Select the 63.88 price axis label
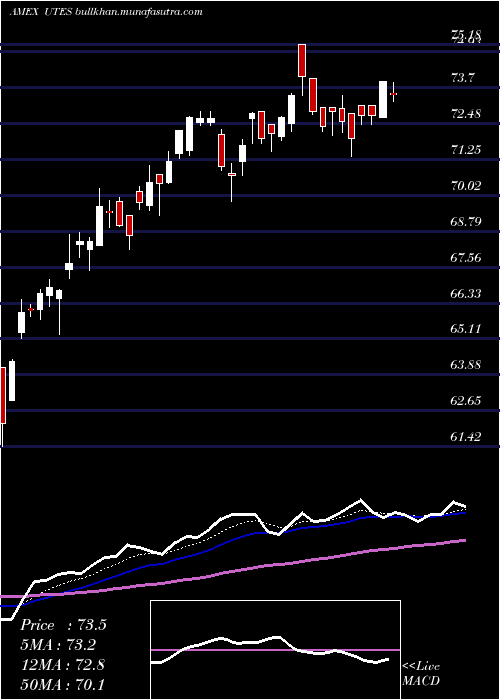Screen dimensions: 500x700 [x=466, y=365]
